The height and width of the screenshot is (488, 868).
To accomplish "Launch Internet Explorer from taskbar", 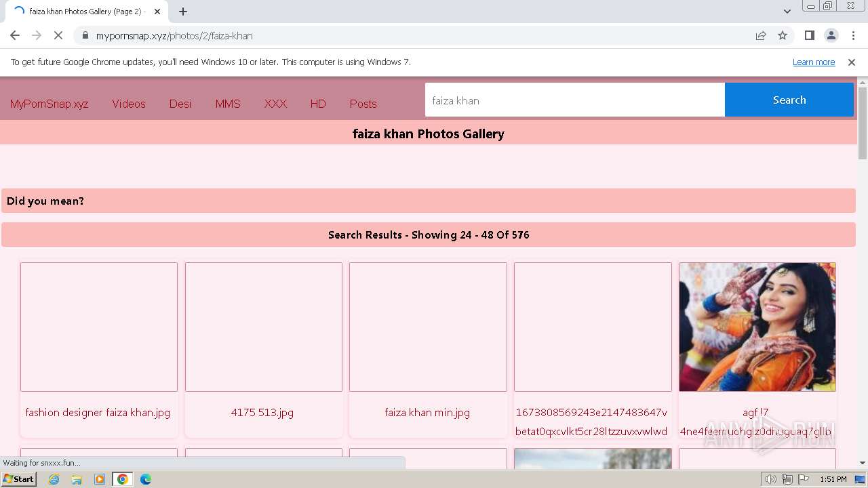I will pyautogui.click(x=54, y=479).
